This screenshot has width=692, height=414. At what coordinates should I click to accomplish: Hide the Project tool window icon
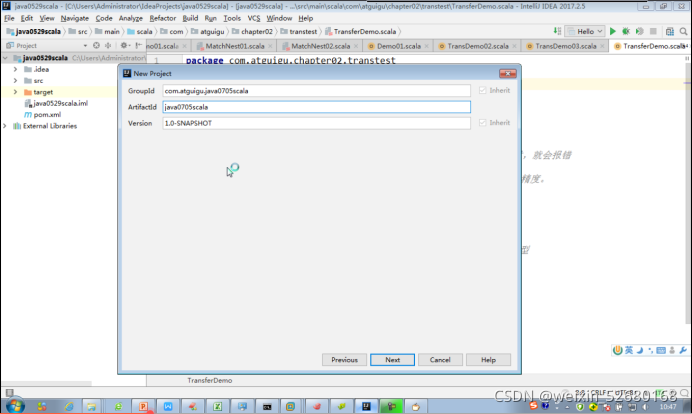(139, 45)
